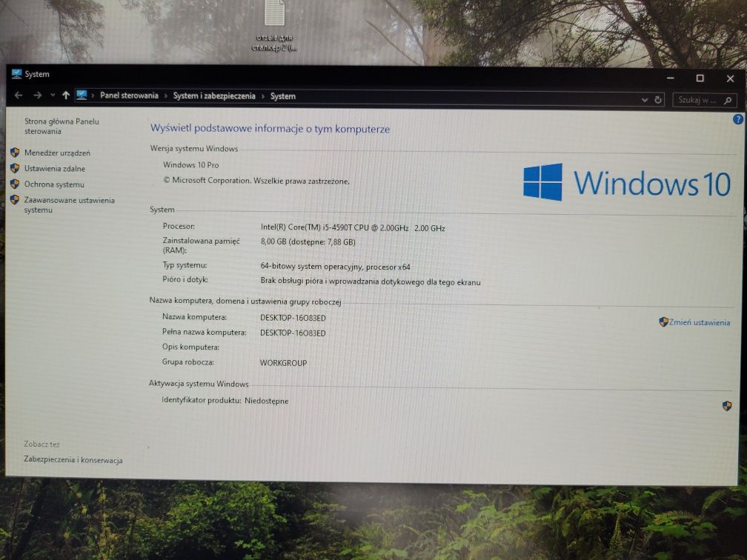
Task: Go back with the back arrow
Action: (x=19, y=96)
